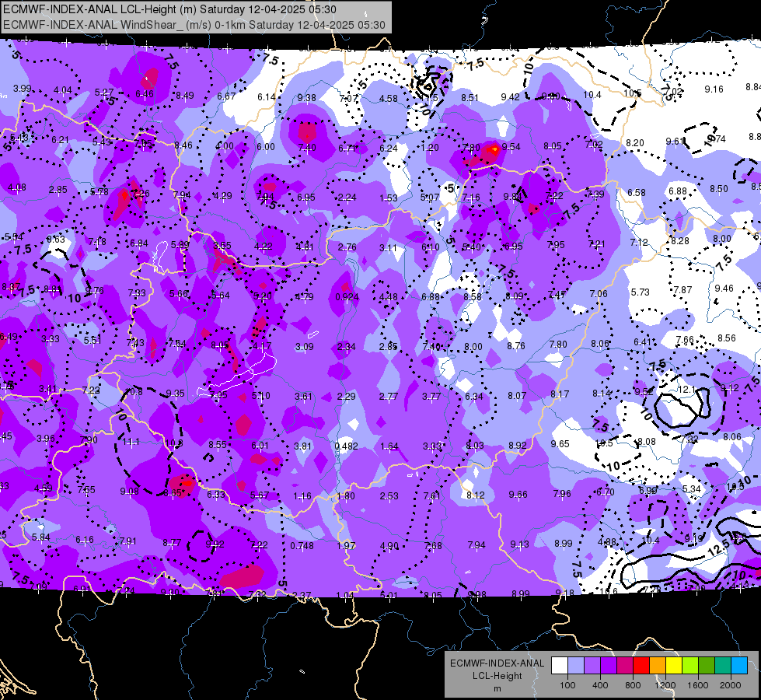The width and height of the screenshot is (761, 700).
Task: Click the grid value '8.63'
Action: 56,240
